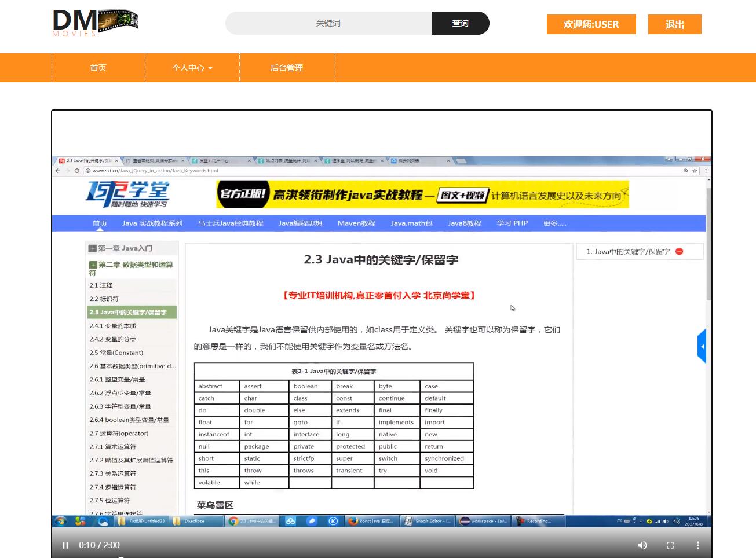Screen dimensions: 756x558
Task: Open the player's more options menu
Action: 697,545
